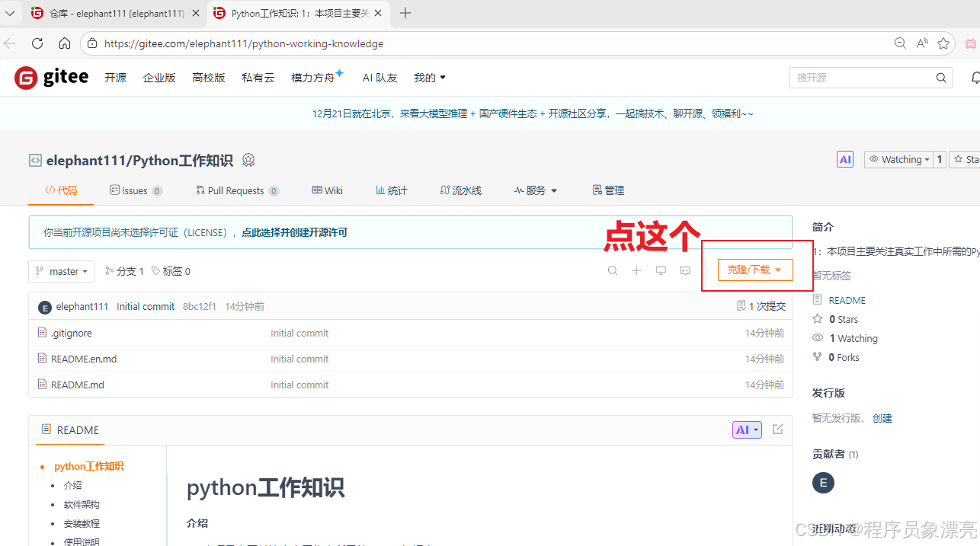Reload the page with refresh icon
The image size is (980, 546).
pyautogui.click(x=37, y=43)
